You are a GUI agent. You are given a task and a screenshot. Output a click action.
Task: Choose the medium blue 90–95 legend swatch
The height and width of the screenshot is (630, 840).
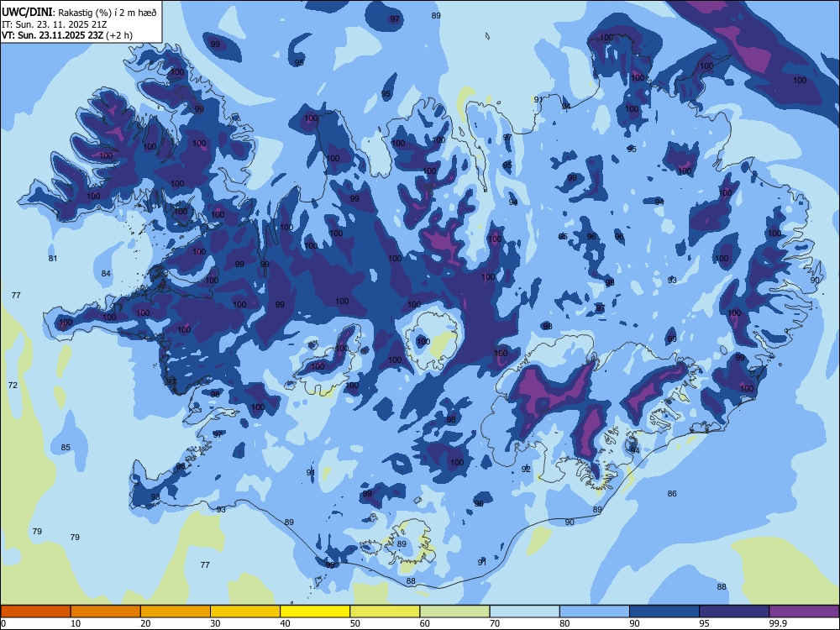point(664,612)
